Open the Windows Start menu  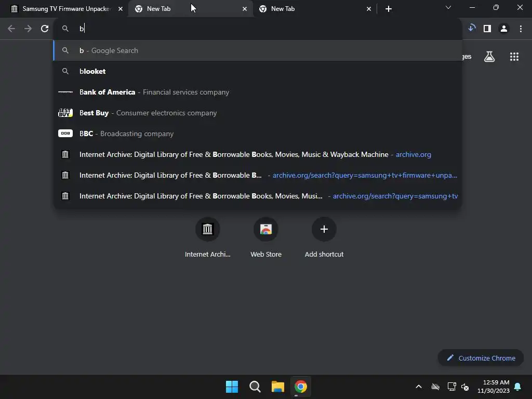(x=232, y=387)
